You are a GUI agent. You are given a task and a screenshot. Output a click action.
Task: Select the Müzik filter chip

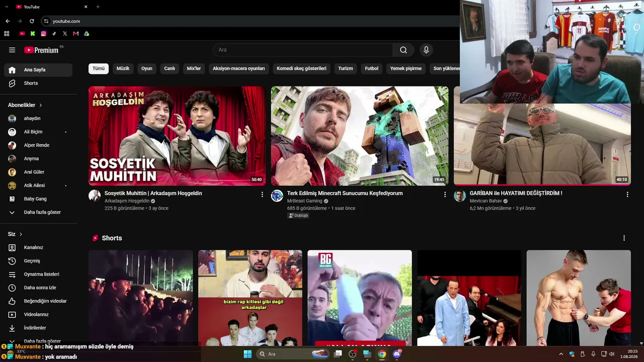pyautogui.click(x=123, y=68)
